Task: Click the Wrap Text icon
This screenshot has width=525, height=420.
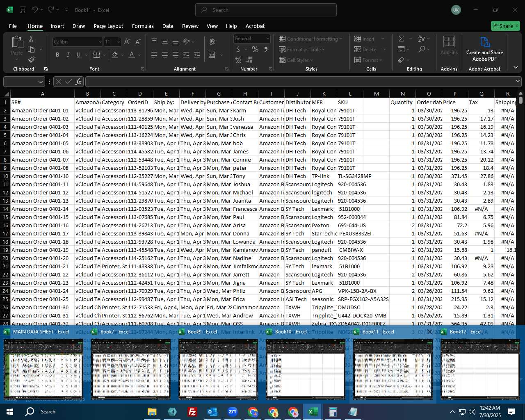Action: click(x=212, y=41)
